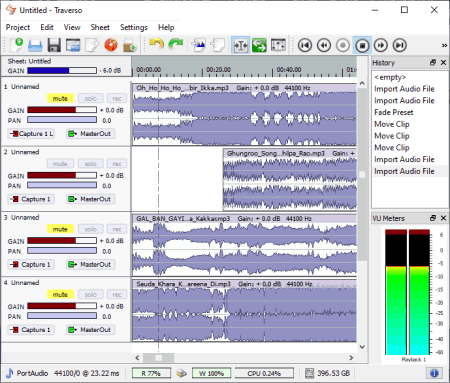Toggle the green follow play head icon

(x=259, y=45)
